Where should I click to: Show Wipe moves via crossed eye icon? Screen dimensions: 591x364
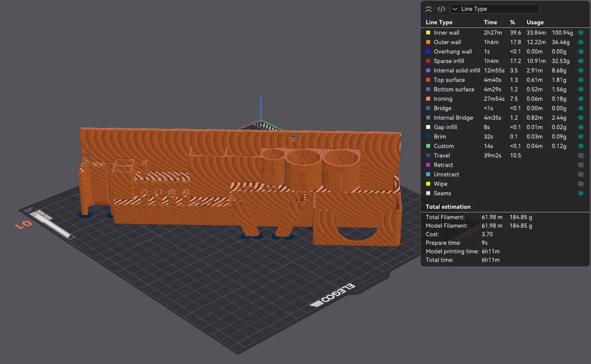tap(581, 184)
